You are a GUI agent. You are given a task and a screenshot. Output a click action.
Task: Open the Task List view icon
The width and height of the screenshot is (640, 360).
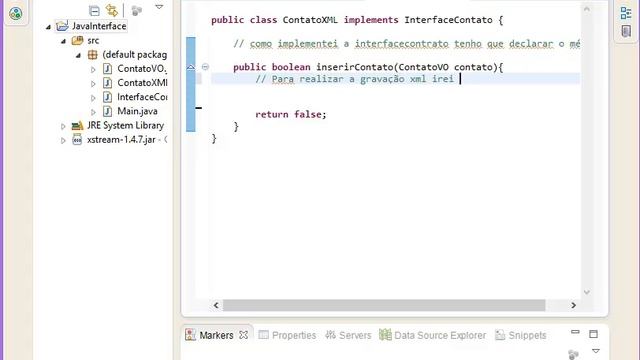[x=626, y=31]
